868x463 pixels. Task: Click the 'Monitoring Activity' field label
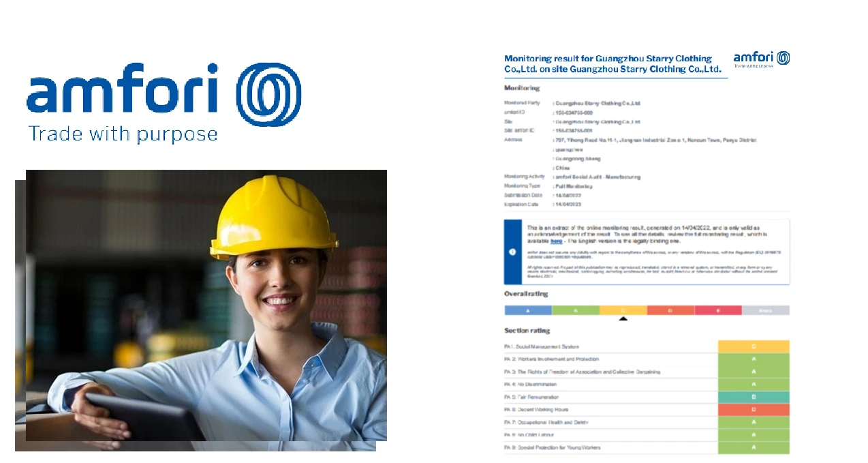(525, 177)
